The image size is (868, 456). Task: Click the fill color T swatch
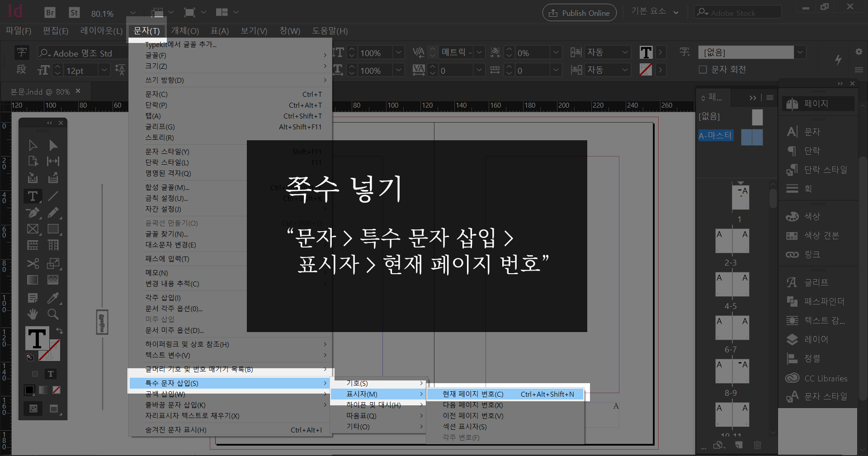pos(37,338)
